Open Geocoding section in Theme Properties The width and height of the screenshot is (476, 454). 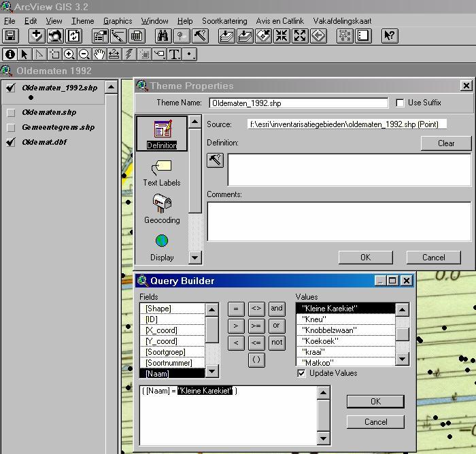[x=162, y=209]
